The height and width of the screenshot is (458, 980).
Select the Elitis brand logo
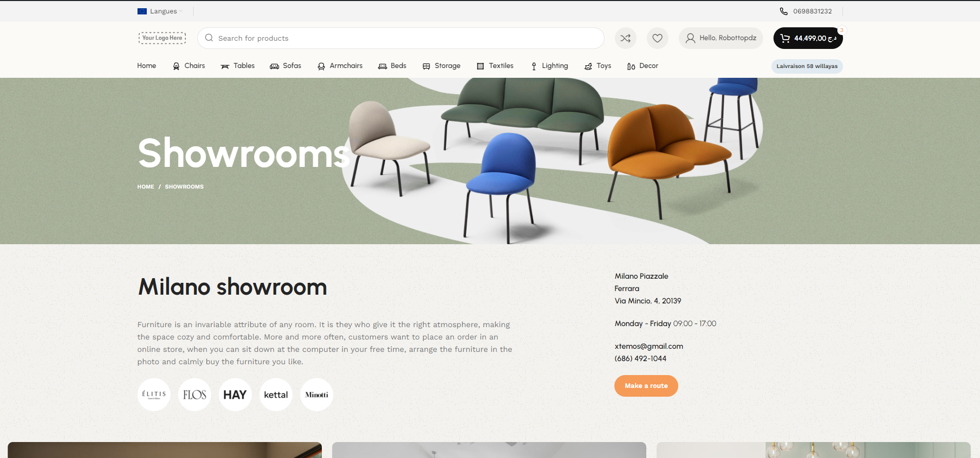154,395
